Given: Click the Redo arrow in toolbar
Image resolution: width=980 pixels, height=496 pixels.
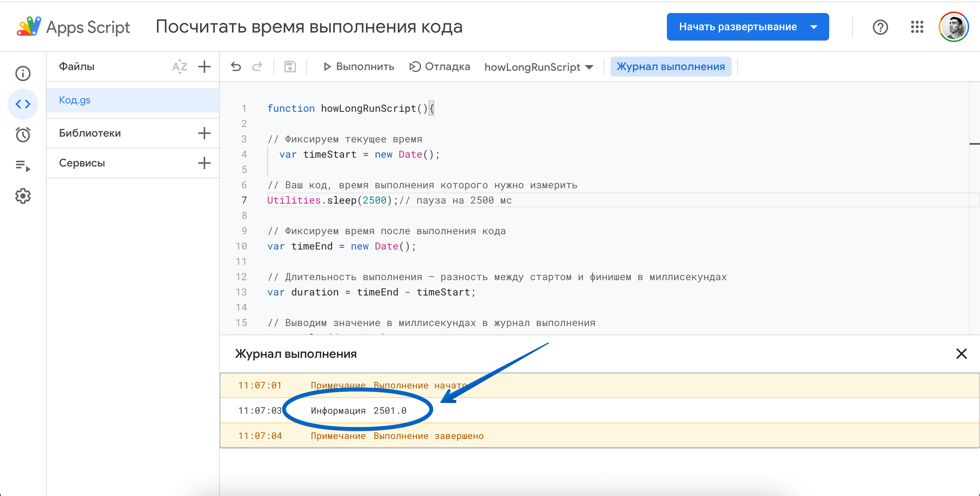Looking at the screenshot, I should pos(257,67).
